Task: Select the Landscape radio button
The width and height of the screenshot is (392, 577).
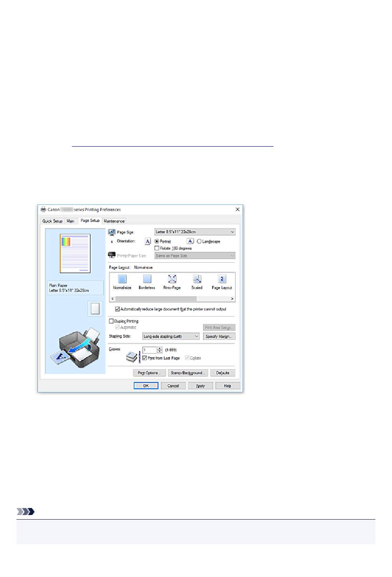Action: [x=199, y=241]
